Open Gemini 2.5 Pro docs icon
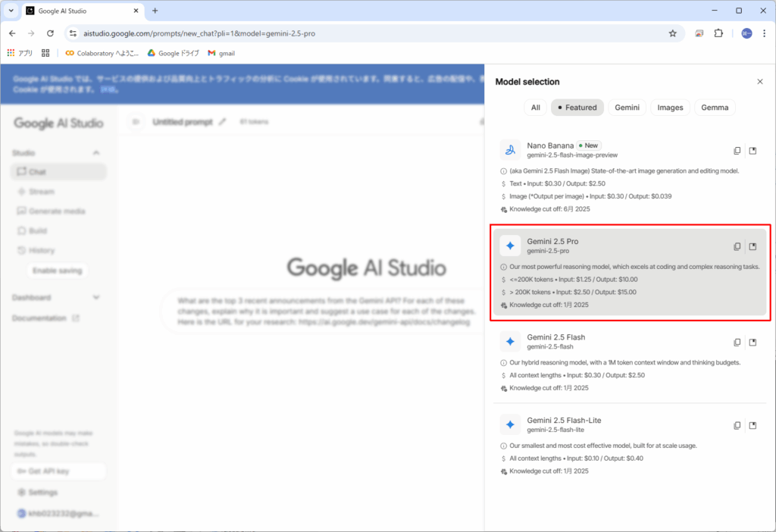Image resolution: width=776 pixels, height=532 pixels. (753, 246)
